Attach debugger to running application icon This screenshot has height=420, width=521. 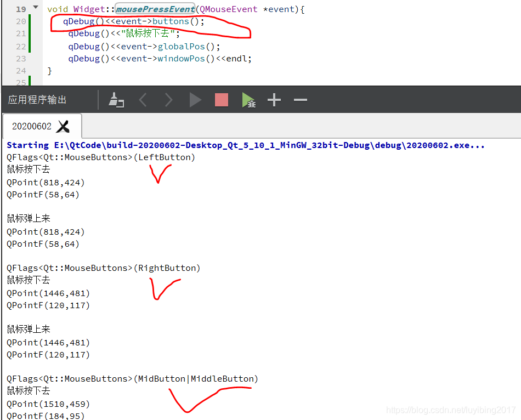pos(248,100)
